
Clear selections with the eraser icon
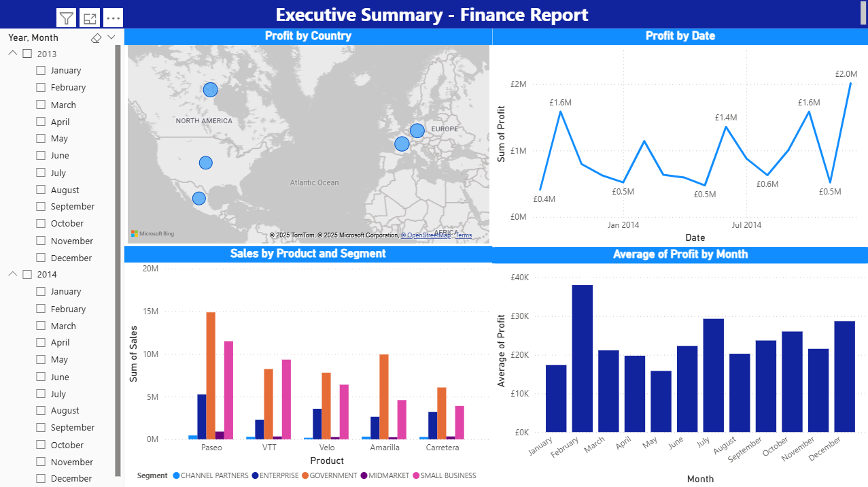pyautogui.click(x=96, y=38)
